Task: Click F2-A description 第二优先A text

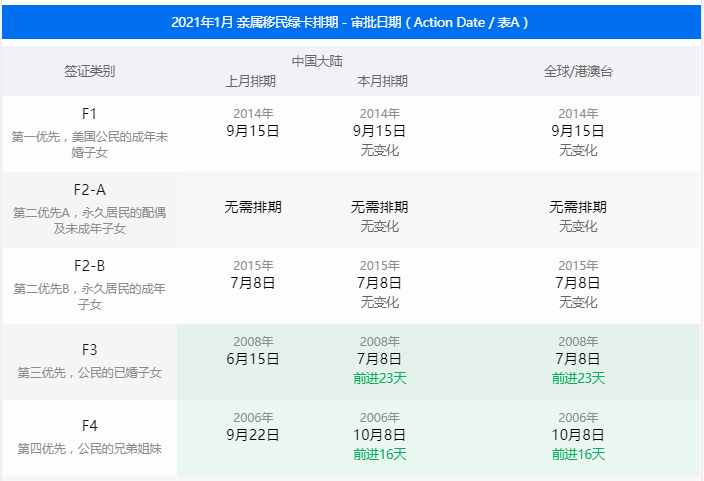Action: [x=89, y=221]
